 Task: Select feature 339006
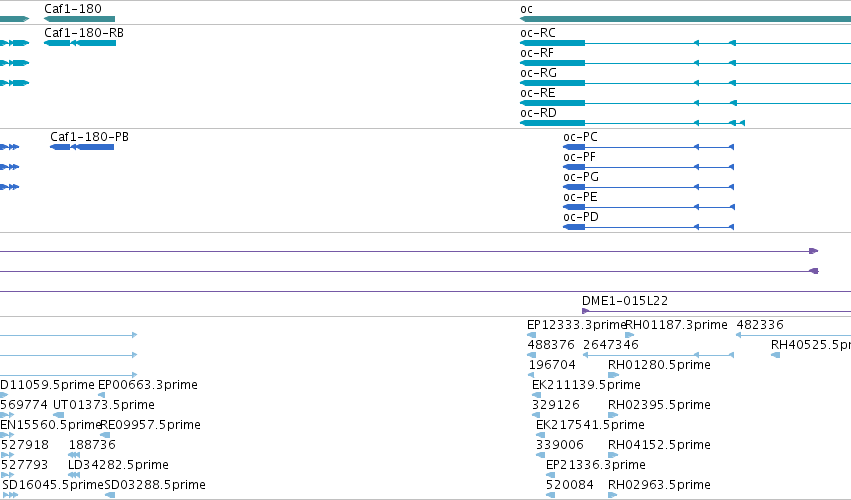point(560,445)
